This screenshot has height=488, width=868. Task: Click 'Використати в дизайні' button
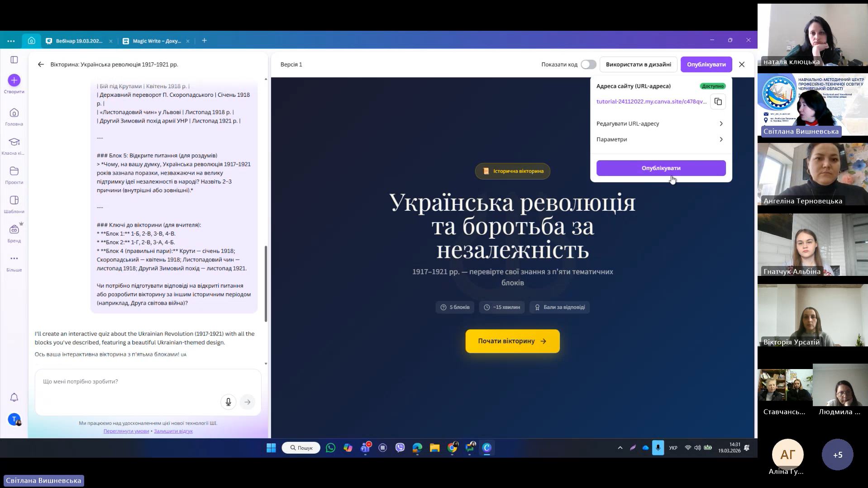[x=638, y=65]
